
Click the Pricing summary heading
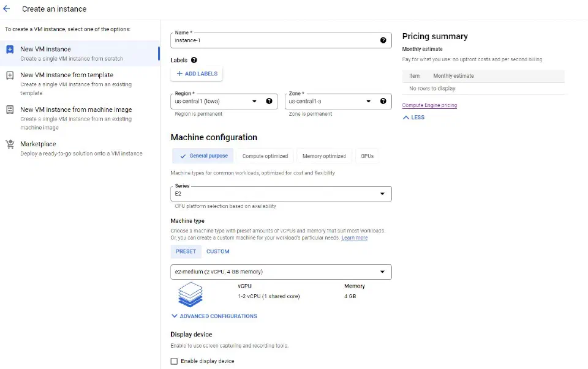click(x=435, y=36)
